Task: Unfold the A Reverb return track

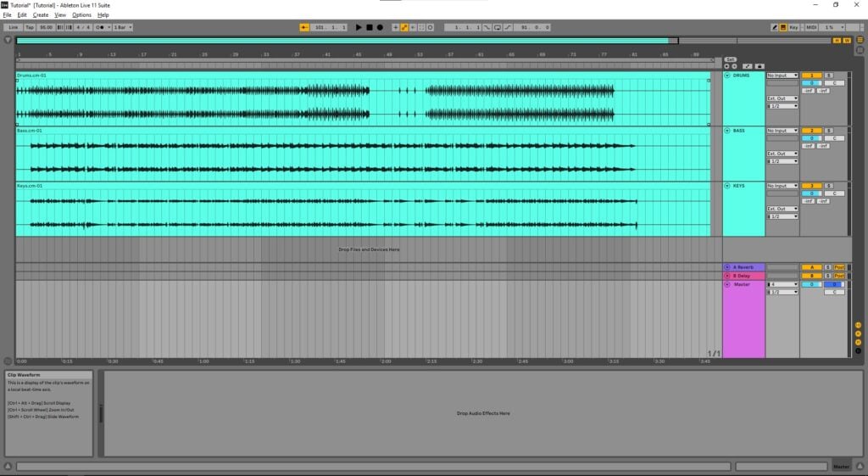Action: coord(727,267)
